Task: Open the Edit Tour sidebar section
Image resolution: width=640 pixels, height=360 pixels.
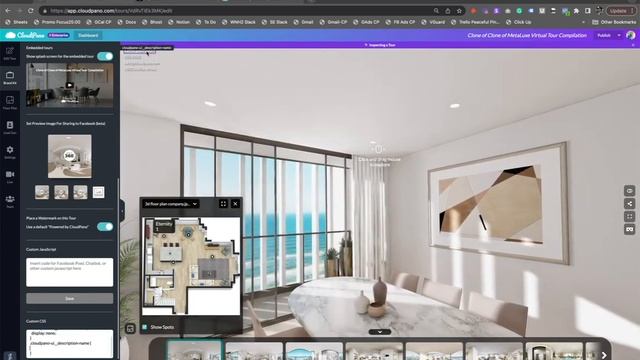Action: click(x=10, y=53)
